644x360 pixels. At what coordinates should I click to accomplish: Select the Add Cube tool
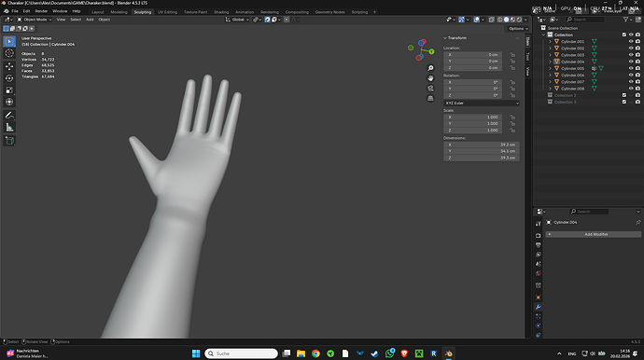point(9,141)
